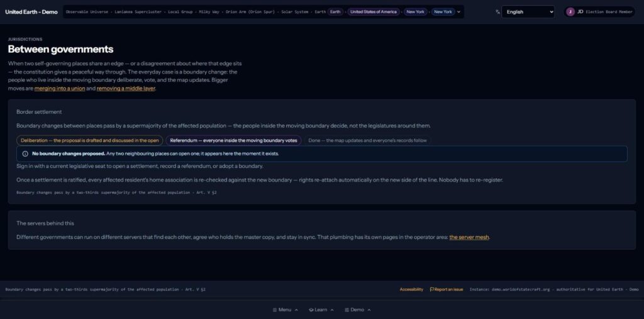Open the 'removing a middle layer' link
The width and height of the screenshot is (644, 319).
pyautogui.click(x=126, y=88)
